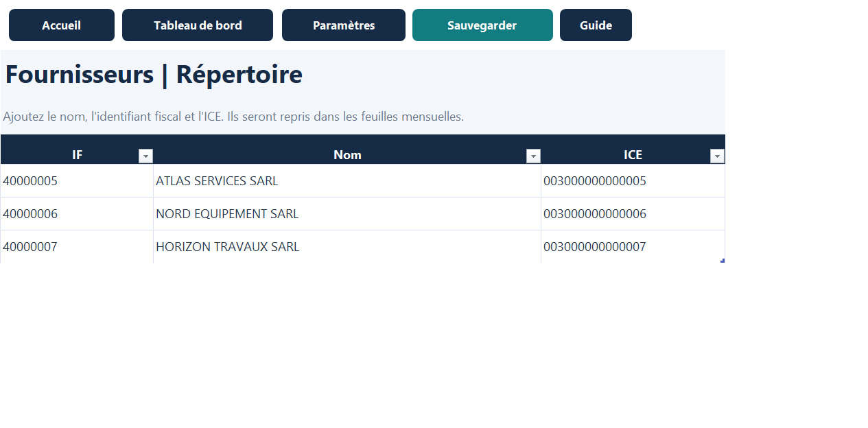The width and height of the screenshot is (868, 428).
Task: Open the Nom column filter dropdown
Action: pyautogui.click(x=533, y=156)
